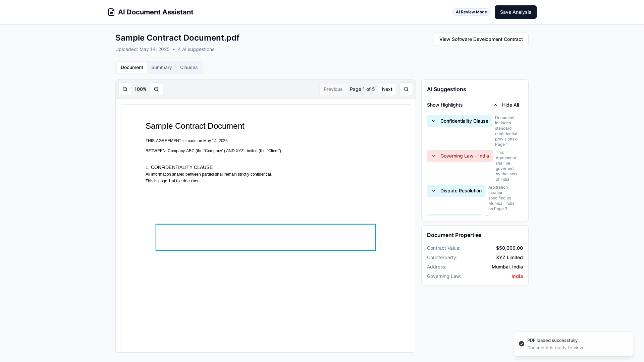Click the Hide All label
Screen dimensions: 644x362
(x=511, y=105)
